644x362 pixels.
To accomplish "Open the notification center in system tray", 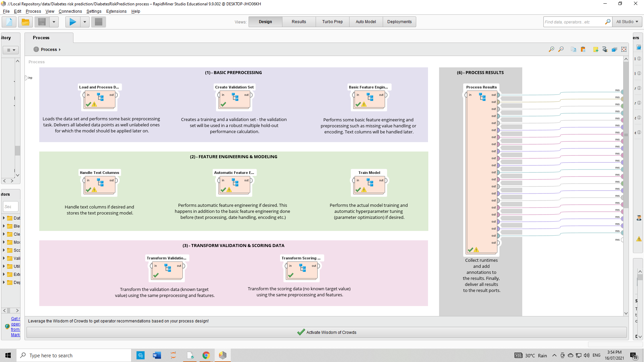I will click(634, 356).
